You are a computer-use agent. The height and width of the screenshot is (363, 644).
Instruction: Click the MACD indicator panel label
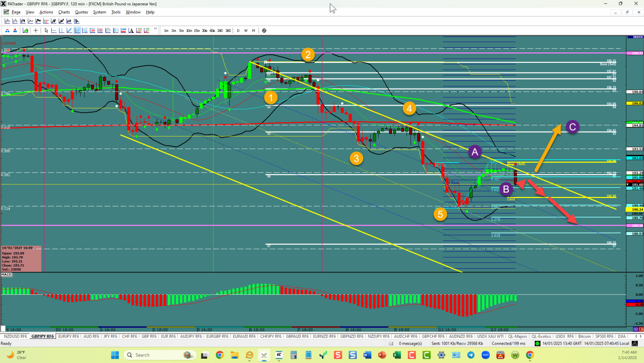6,274
